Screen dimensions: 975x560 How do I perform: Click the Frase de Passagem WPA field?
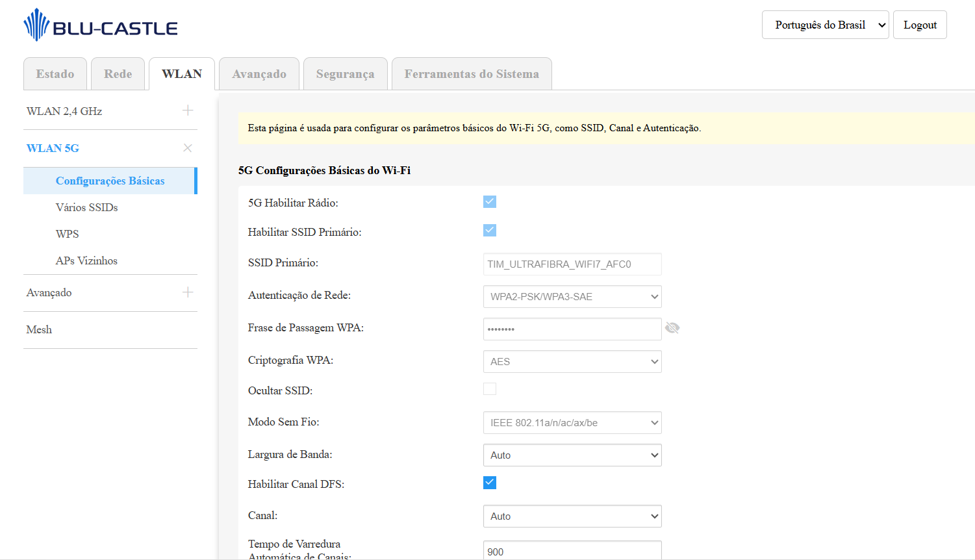pyautogui.click(x=572, y=329)
